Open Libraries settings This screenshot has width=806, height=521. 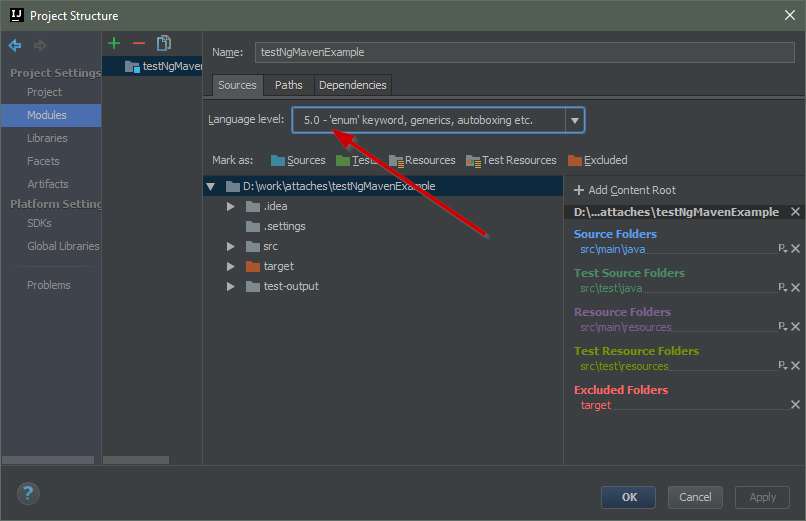47,138
